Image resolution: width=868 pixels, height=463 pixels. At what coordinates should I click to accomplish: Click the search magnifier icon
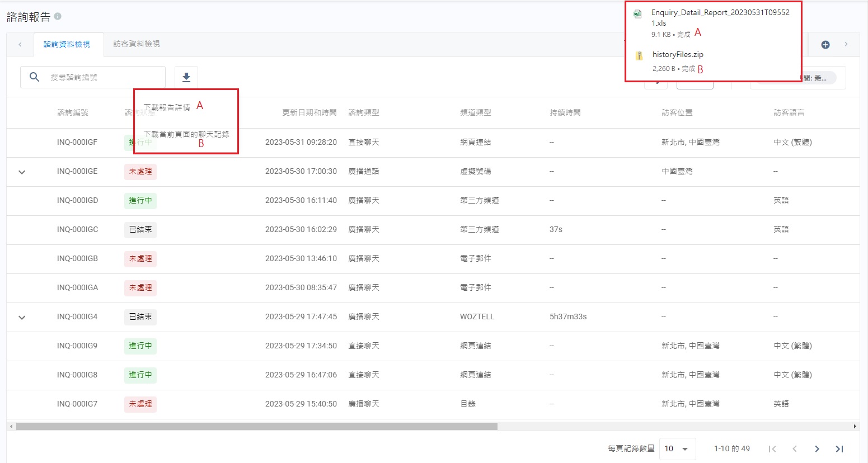[x=34, y=77]
